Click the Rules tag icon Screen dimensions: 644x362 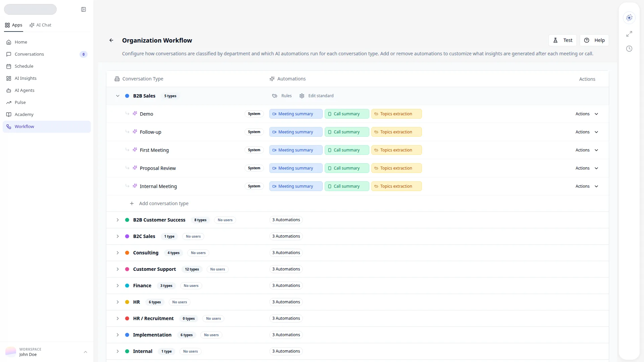pos(275,96)
